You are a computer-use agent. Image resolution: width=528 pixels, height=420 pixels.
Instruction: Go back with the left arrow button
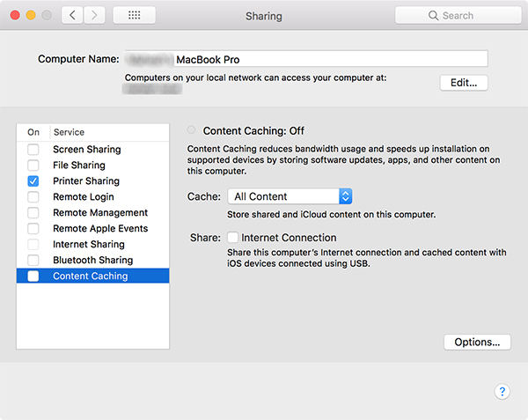(x=72, y=15)
